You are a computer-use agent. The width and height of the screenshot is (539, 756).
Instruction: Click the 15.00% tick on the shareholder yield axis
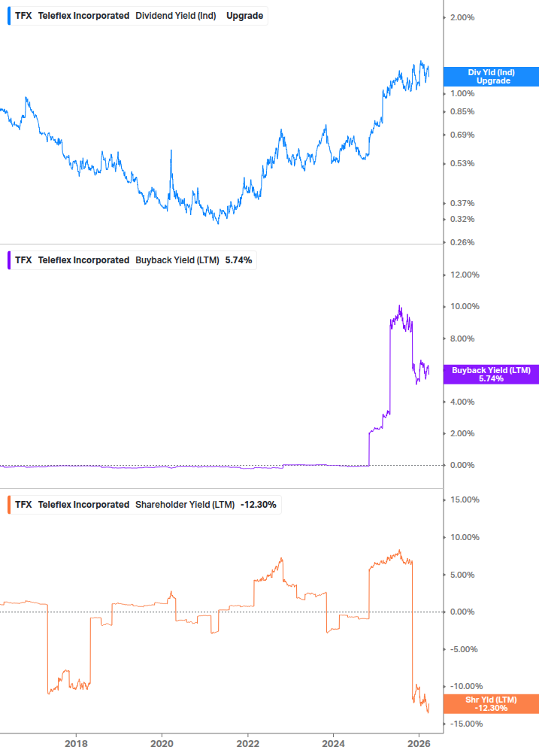pos(465,499)
